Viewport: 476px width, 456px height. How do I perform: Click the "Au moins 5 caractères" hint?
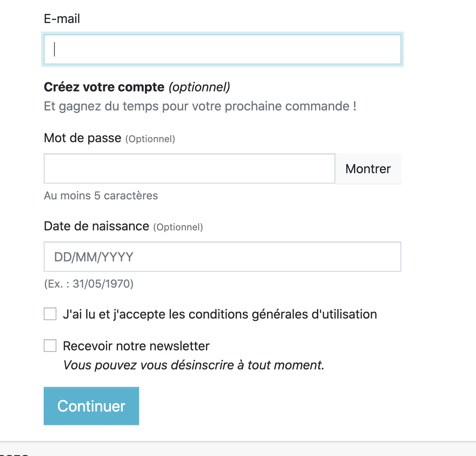click(101, 195)
